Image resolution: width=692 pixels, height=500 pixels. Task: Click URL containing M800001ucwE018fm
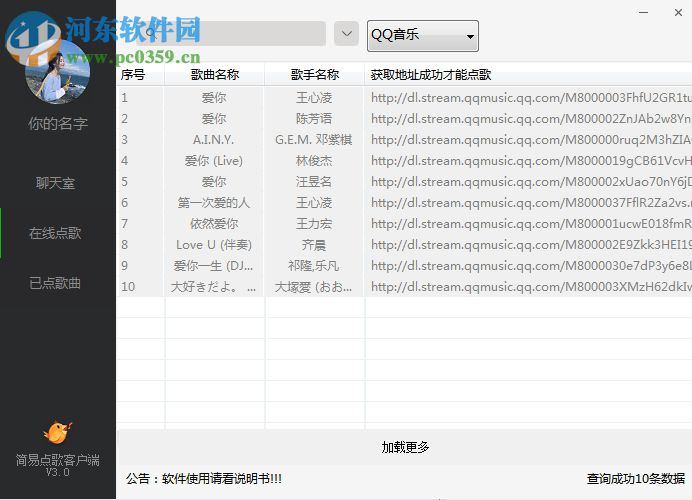coord(531,224)
